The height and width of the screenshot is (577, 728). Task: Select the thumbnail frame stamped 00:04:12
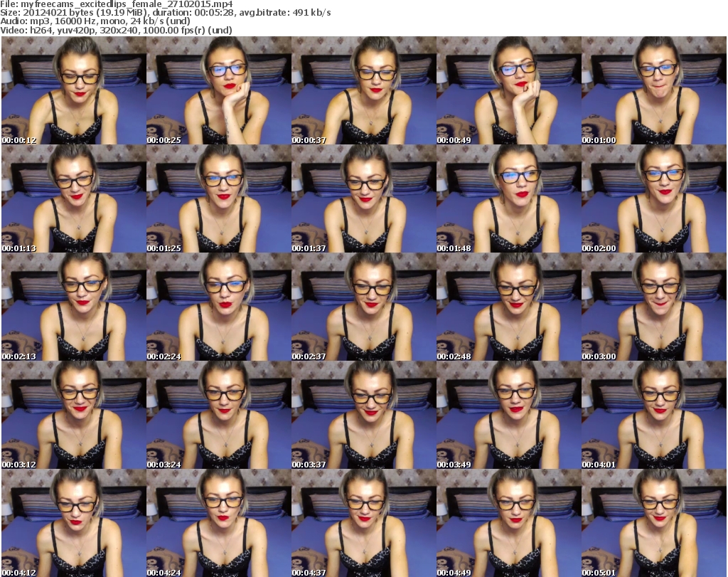74,523
